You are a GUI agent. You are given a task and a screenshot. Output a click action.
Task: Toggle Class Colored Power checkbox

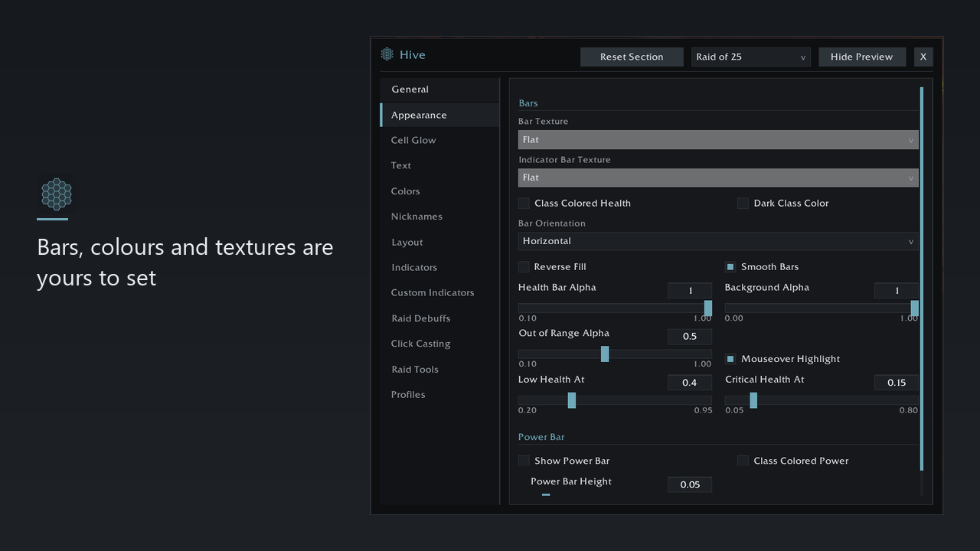click(743, 461)
